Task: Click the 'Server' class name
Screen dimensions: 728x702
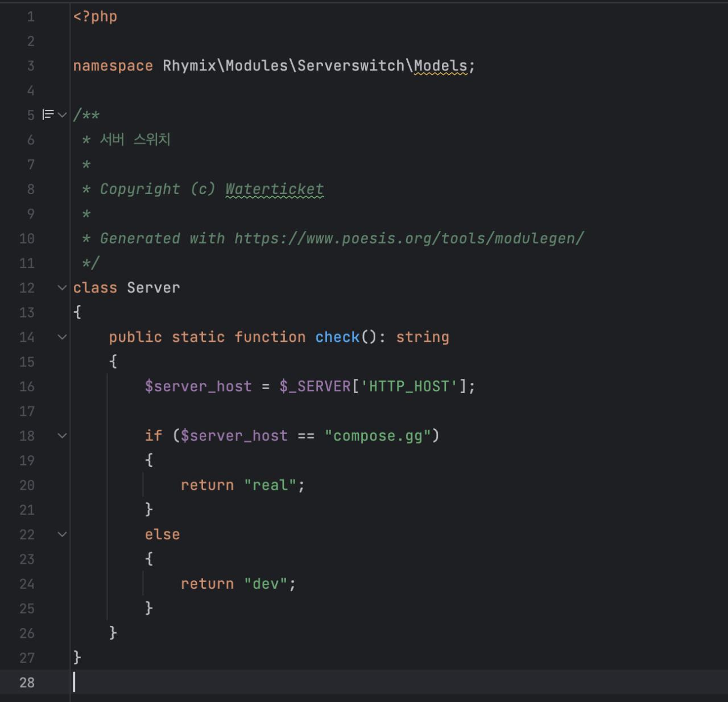Action: click(x=154, y=288)
